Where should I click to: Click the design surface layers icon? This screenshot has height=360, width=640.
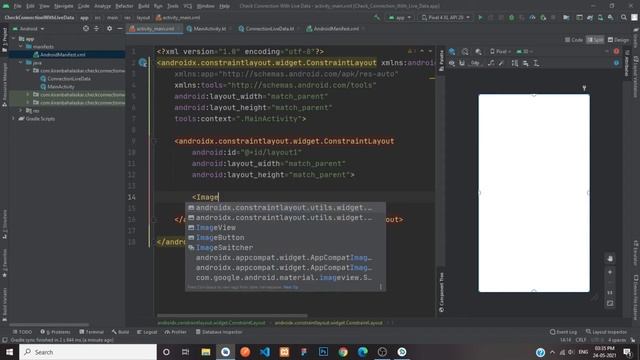pos(452,51)
